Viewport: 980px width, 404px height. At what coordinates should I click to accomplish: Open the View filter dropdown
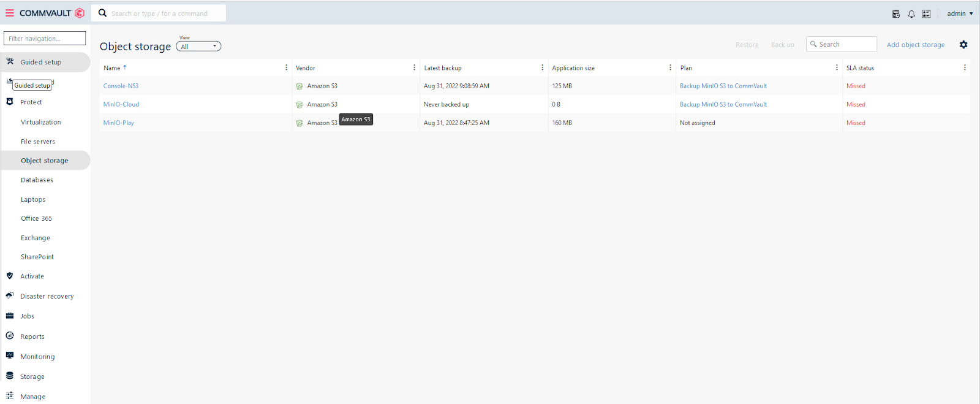click(198, 47)
